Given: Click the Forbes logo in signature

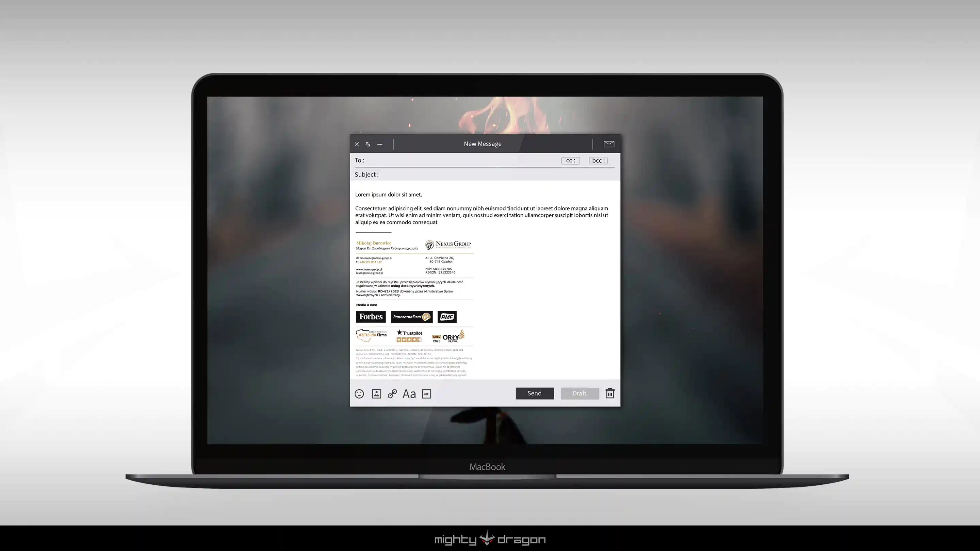Looking at the screenshot, I should 371,317.
